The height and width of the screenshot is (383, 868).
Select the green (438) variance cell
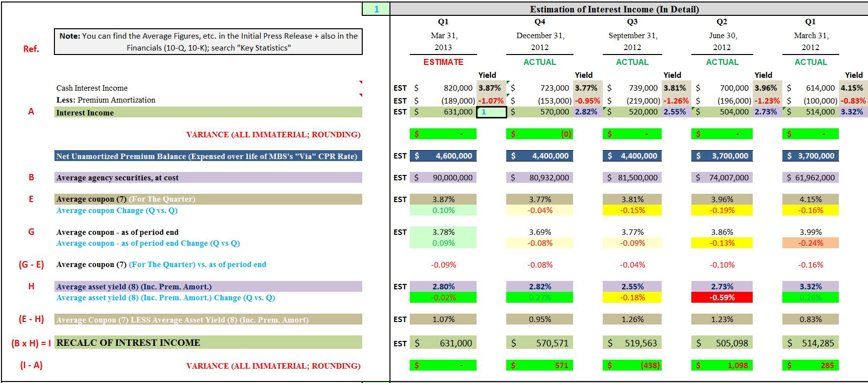tap(632, 365)
